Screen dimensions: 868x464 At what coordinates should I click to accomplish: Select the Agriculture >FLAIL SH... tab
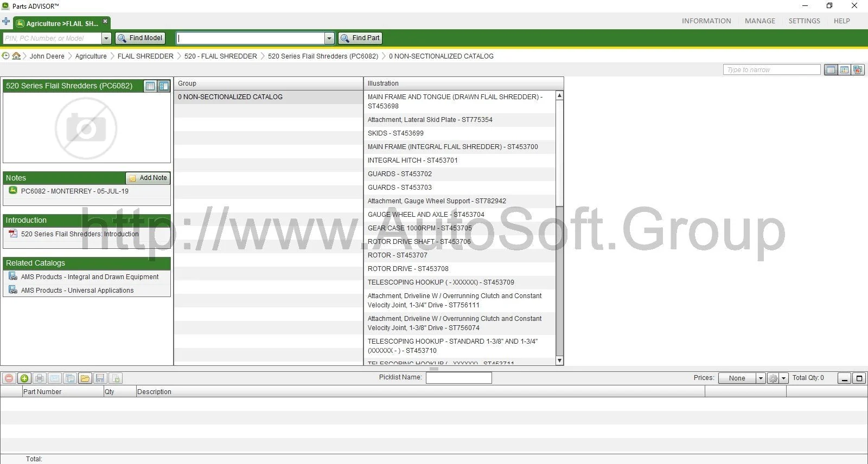point(61,23)
